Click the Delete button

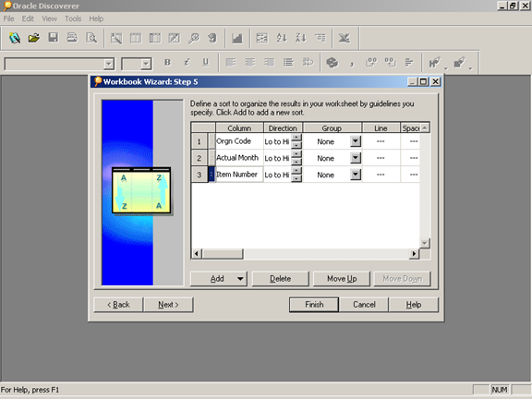[x=280, y=279]
